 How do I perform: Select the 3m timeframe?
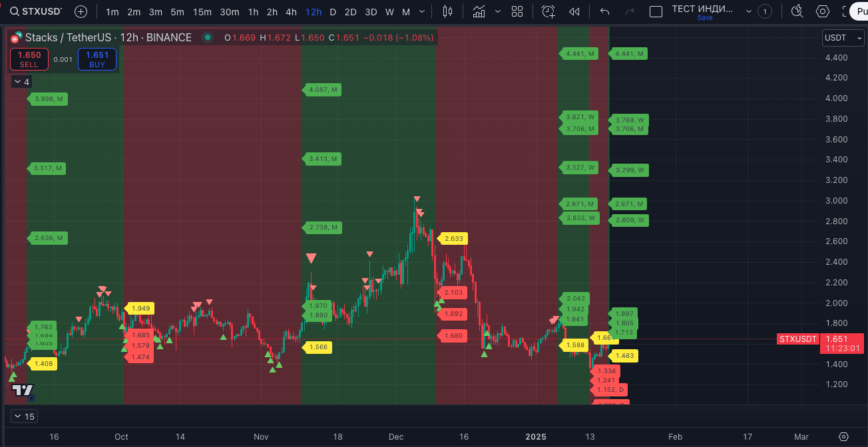click(155, 11)
